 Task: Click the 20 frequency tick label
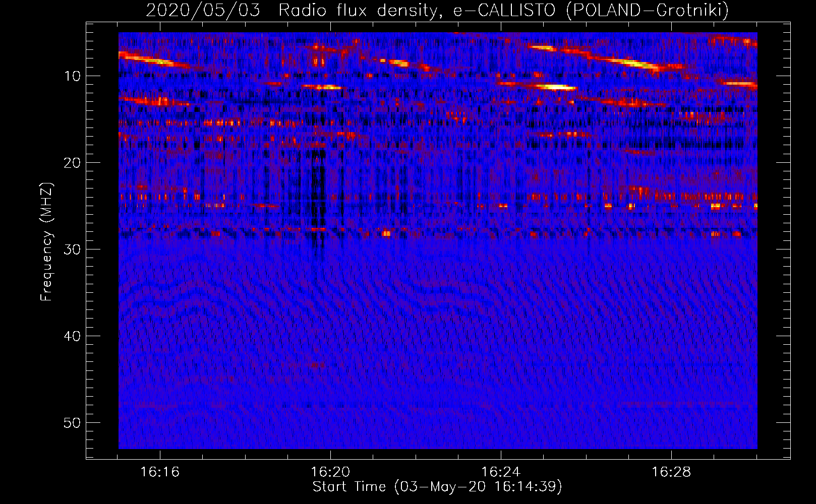[x=72, y=163]
